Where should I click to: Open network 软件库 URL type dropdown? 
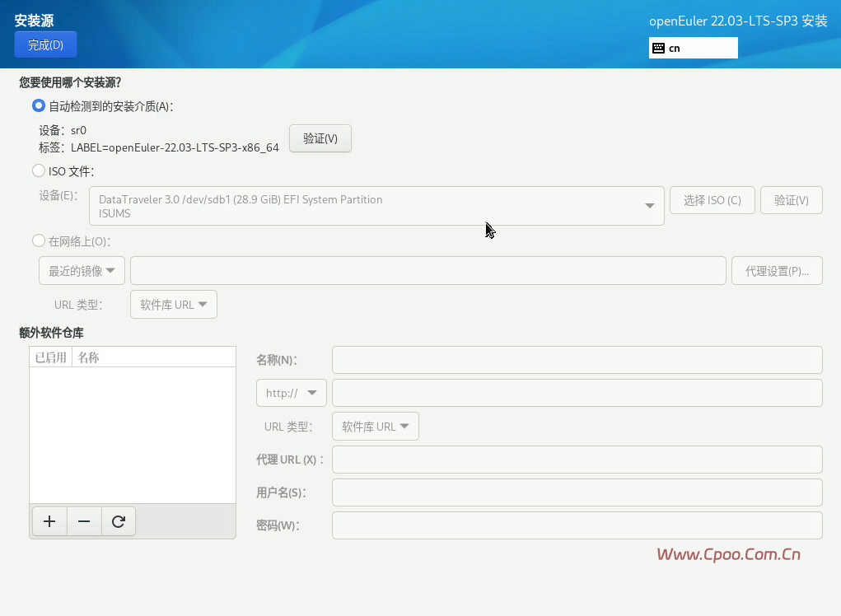tap(173, 305)
